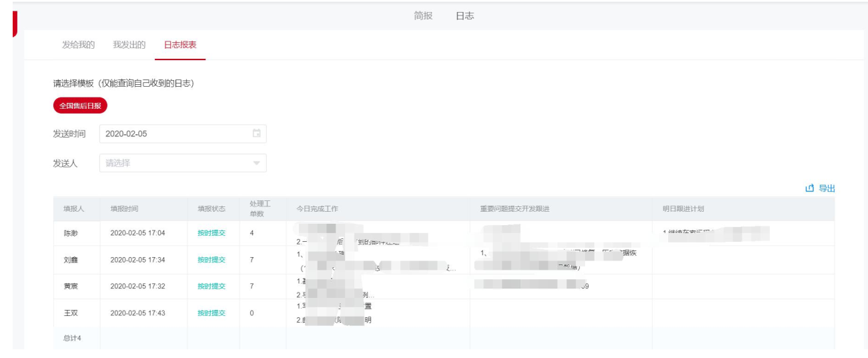Screen dimensions: 868x358
Task: Click the export icon beside 导出
Action: pyautogui.click(x=810, y=189)
